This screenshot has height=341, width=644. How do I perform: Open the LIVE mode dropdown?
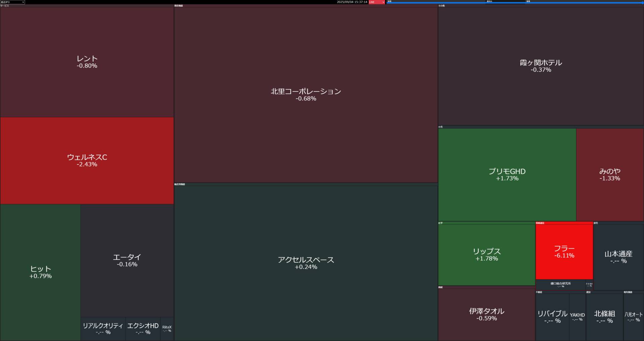coord(377,2)
